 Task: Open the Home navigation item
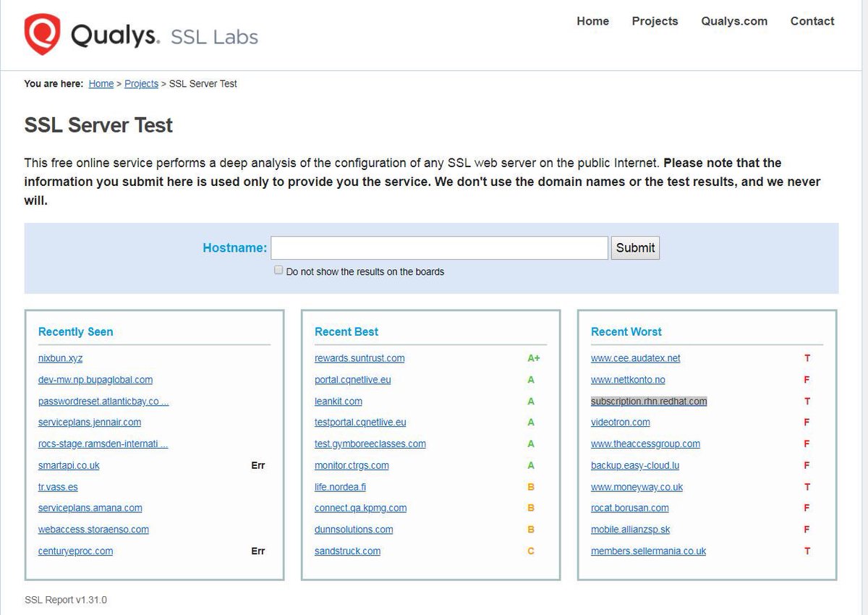click(x=592, y=21)
